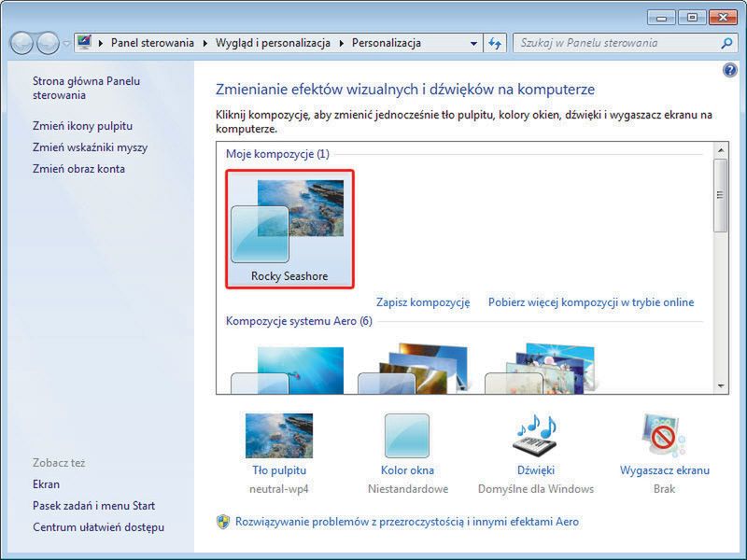747x560 pixels.
Task: Open Zmień ikony pulpitu link
Action: pyautogui.click(x=82, y=126)
